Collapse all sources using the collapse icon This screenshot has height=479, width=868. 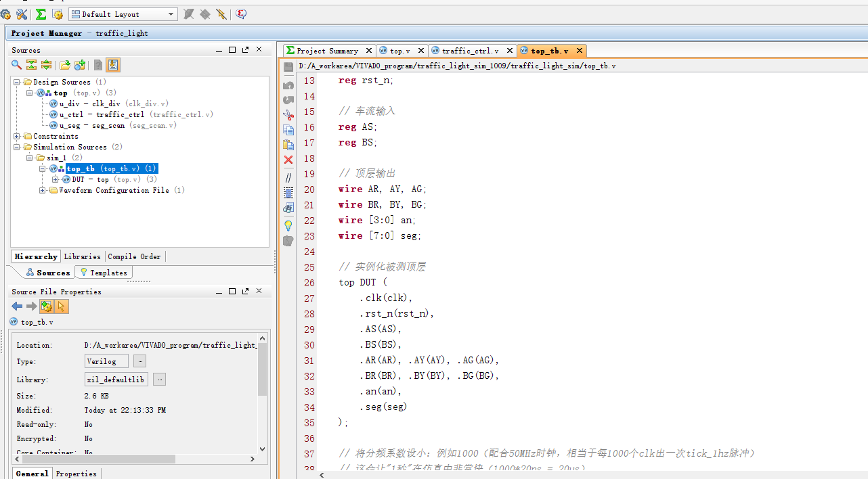[x=31, y=65]
